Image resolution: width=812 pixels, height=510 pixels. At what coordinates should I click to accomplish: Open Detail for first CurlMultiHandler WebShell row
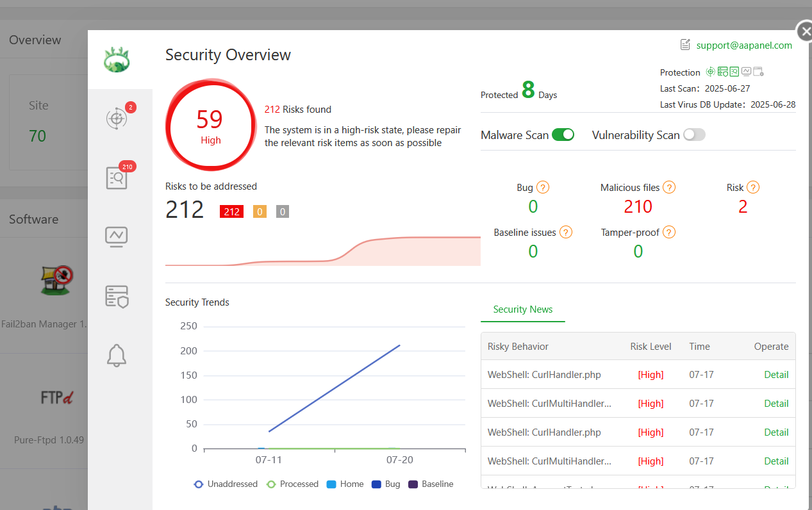tap(776, 404)
